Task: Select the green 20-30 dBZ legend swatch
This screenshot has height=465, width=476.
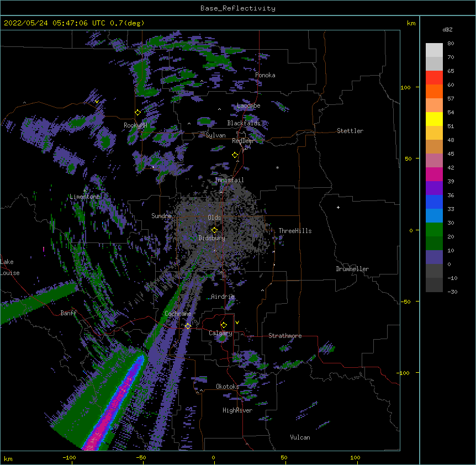Action: click(434, 230)
